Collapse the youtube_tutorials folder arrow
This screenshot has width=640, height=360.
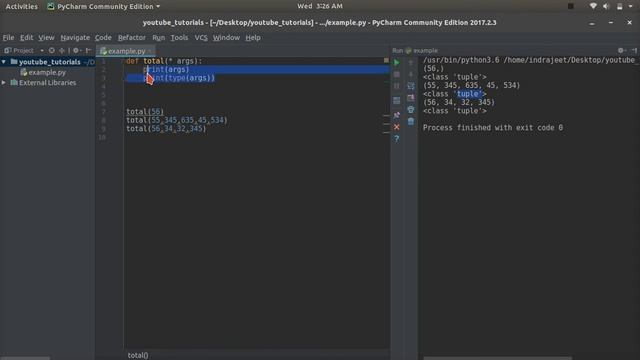click(x=4, y=62)
